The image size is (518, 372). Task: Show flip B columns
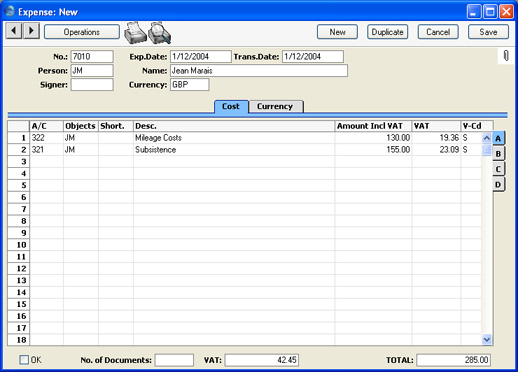(498, 154)
